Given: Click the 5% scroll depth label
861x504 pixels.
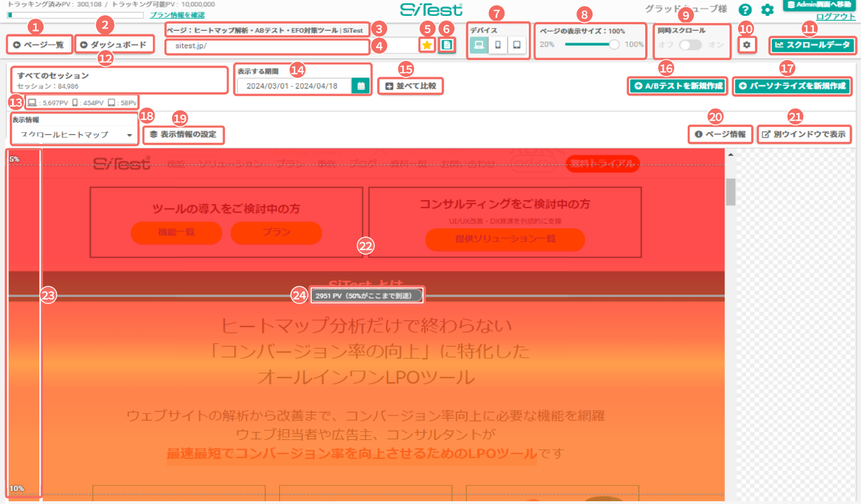Looking at the screenshot, I should coord(14,159).
